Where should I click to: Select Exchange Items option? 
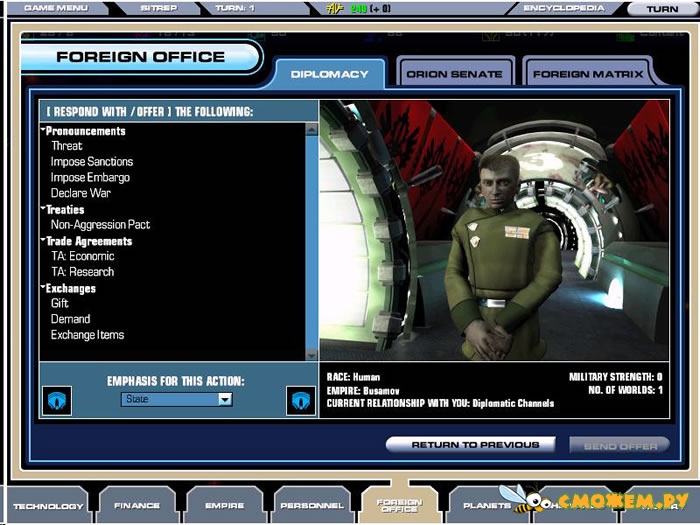88,335
